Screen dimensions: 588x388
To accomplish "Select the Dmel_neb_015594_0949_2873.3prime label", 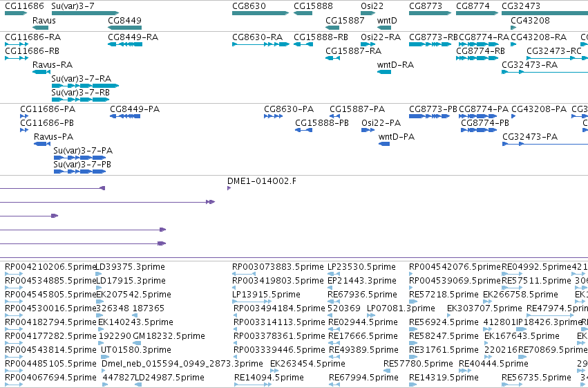I will pos(182,364).
